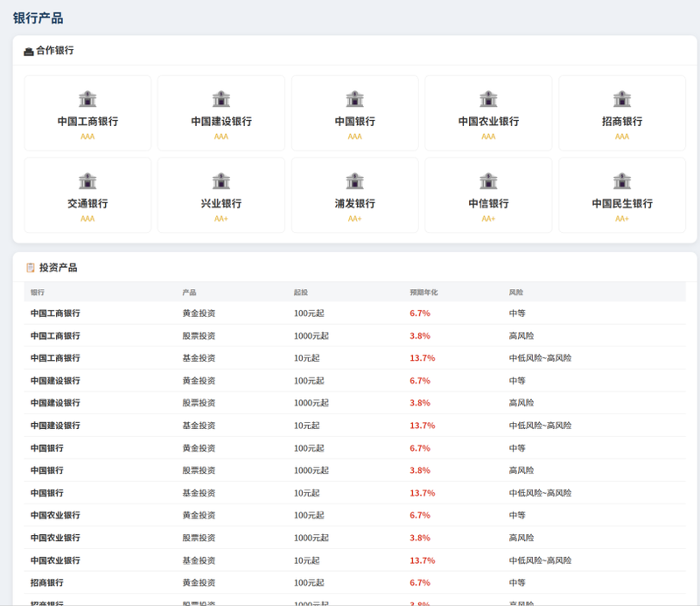
Task: Select 中国农业银行 in its 黄金投资 row
Action: pos(55,515)
